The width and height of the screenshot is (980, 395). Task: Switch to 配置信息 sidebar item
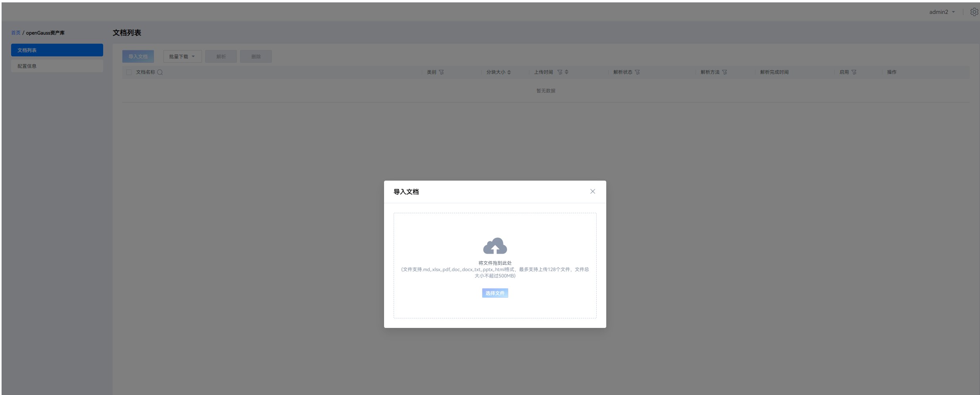pyautogui.click(x=57, y=66)
